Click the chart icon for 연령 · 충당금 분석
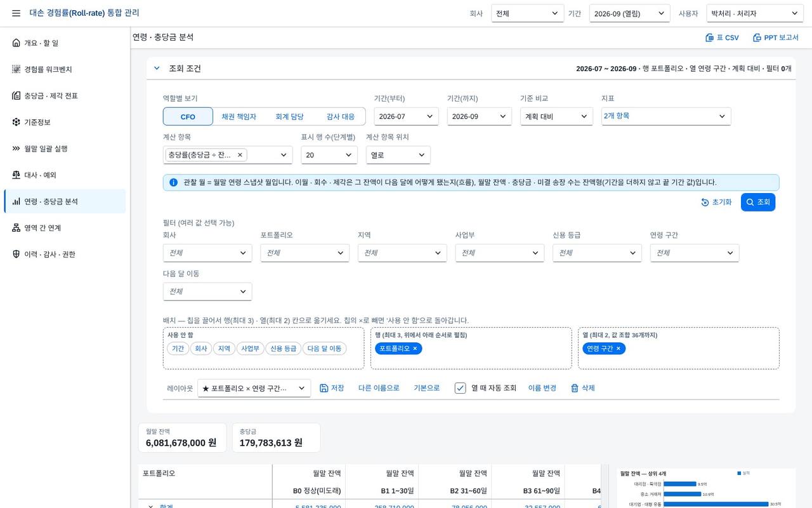Viewport: 812px width, 508px height. (x=16, y=201)
